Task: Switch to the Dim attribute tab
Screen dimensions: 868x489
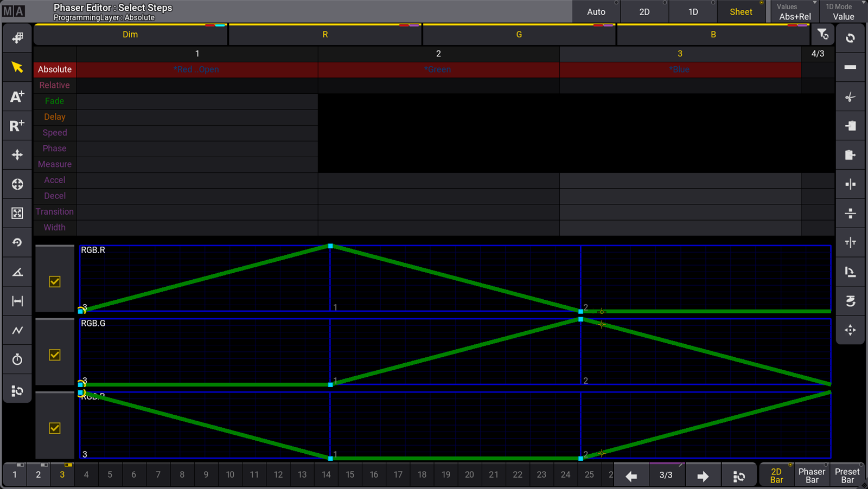Action: pyautogui.click(x=130, y=35)
